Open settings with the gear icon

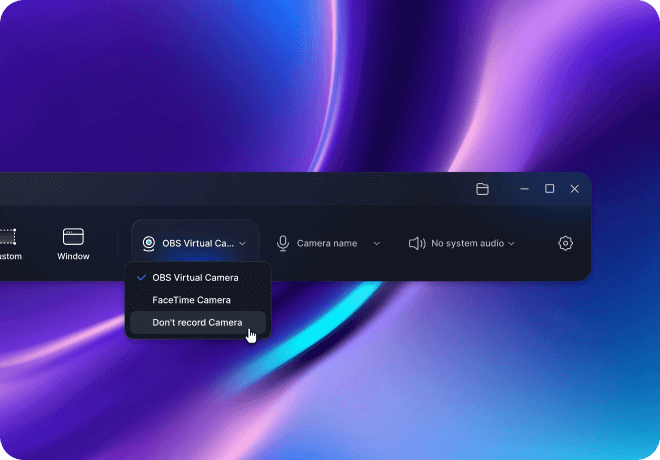coord(565,243)
